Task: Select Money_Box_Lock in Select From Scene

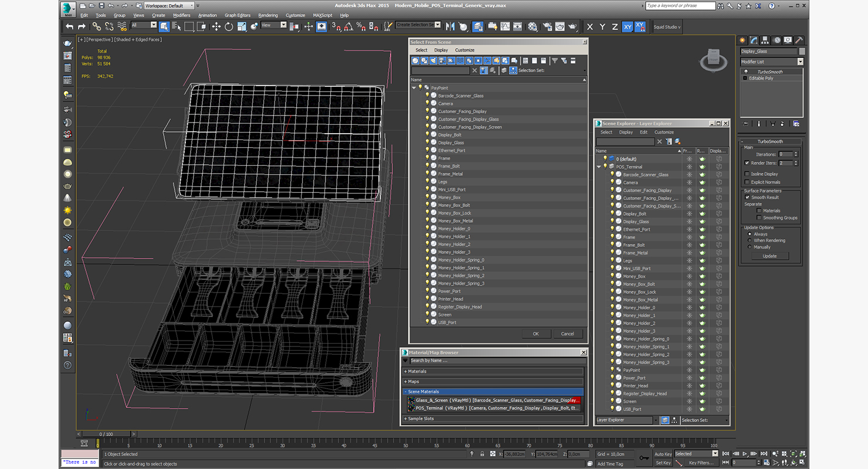Action: [455, 213]
